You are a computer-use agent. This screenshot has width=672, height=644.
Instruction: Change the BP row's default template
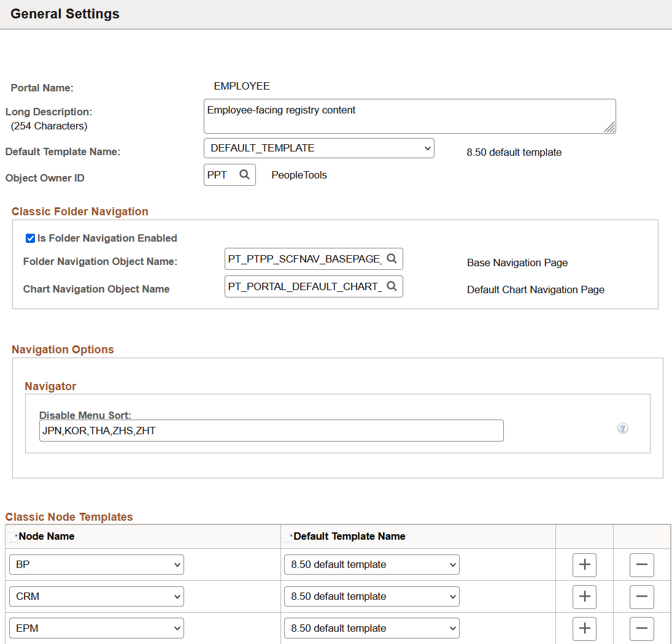click(x=452, y=564)
